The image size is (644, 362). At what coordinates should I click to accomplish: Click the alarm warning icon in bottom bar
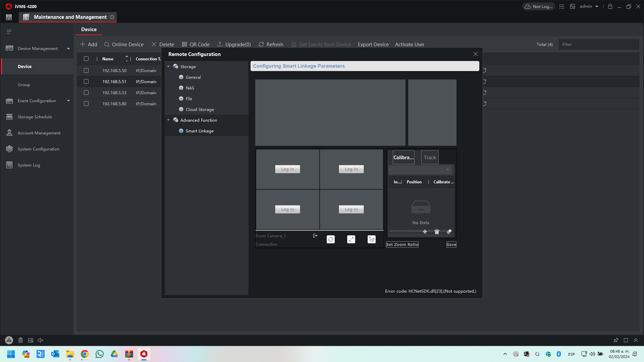(9, 340)
